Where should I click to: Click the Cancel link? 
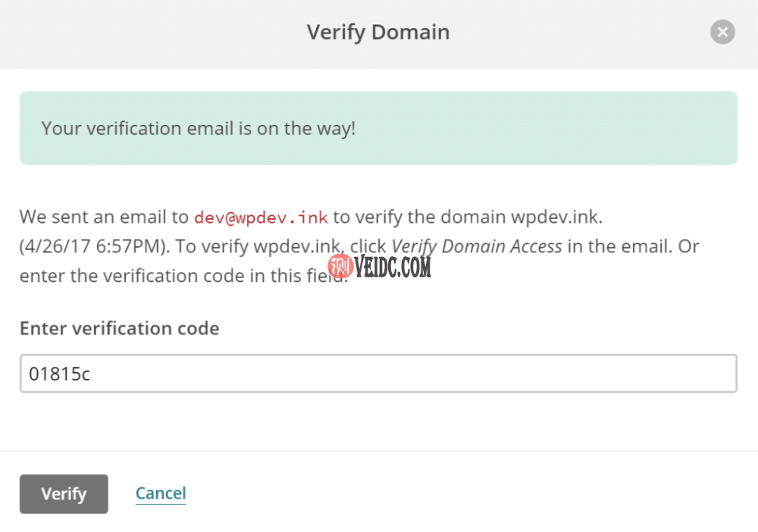tap(161, 494)
